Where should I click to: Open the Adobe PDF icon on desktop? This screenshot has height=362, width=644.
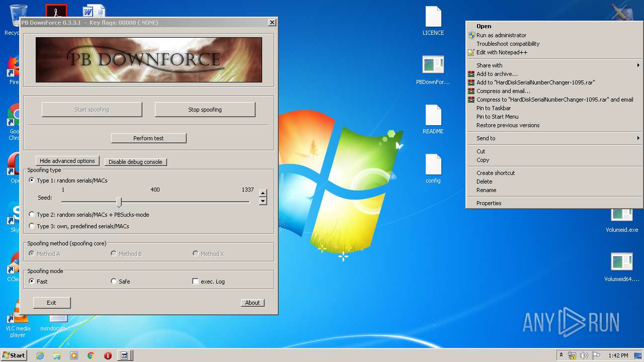click(x=56, y=11)
